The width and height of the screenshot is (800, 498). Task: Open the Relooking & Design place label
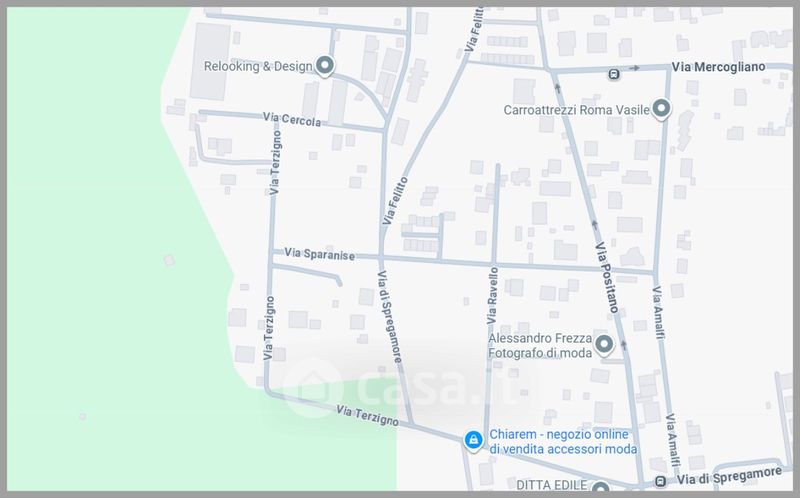[256, 66]
